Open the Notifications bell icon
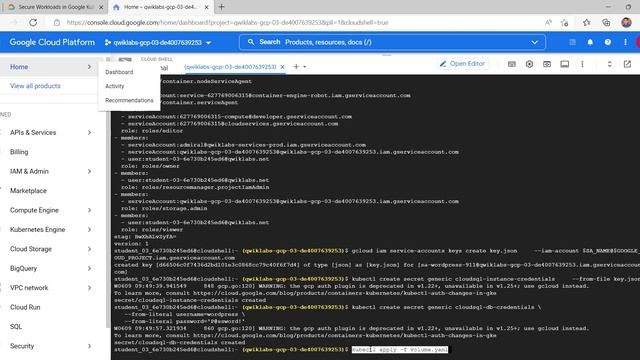Image resolution: width=640 pixels, height=360 pixels. coord(590,42)
